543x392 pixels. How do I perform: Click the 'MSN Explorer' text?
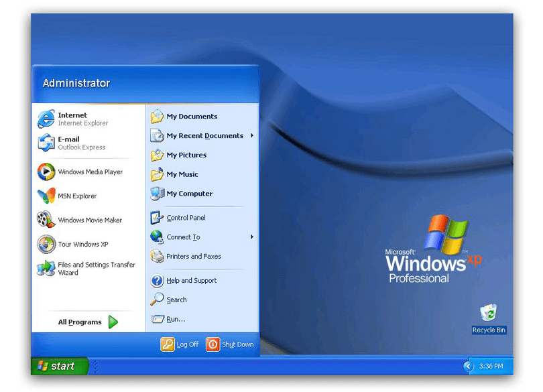77,196
